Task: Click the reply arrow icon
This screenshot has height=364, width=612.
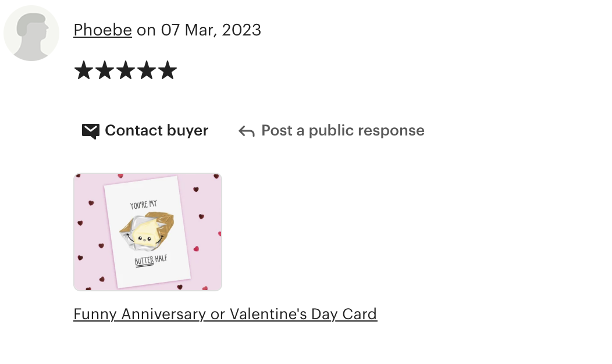Action: pyautogui.click(x=247, y=131)
